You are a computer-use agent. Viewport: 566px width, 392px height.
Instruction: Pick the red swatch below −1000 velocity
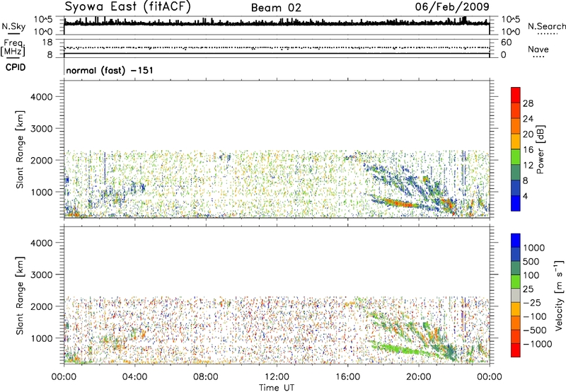(516, 350)
